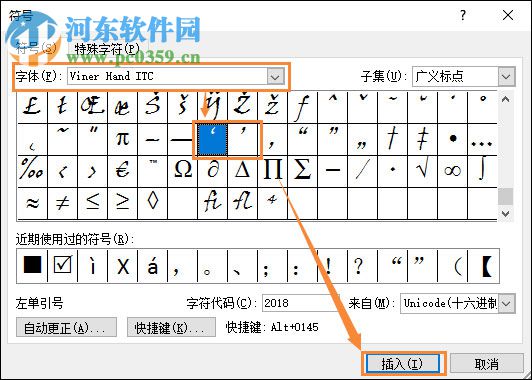Choose the euro € symbol
Image resolution: width=532 pixels, height=380 pixels.
[122, 171]
